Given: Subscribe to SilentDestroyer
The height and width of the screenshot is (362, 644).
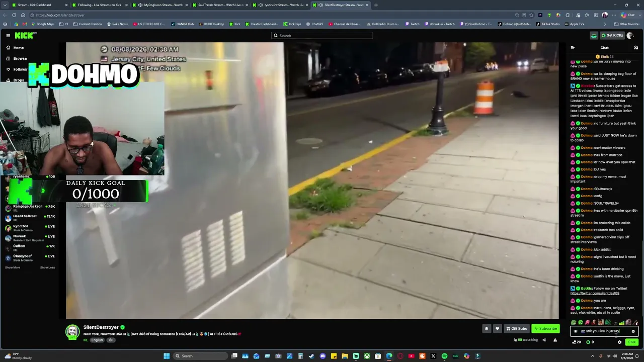Looking at the screenshot, I should point(545,329).
